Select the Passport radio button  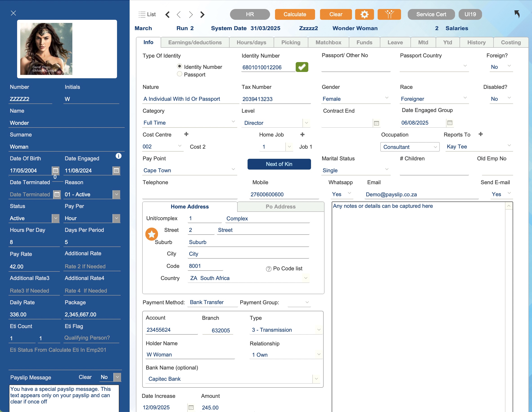[x=180, y=74]
